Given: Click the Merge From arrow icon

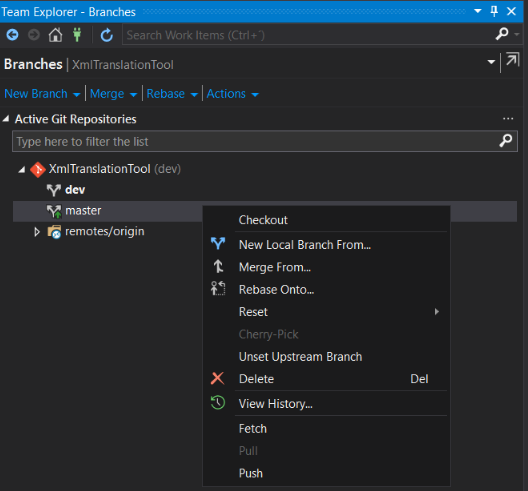Looking at the screenshot, I should [x=218, y=266].
